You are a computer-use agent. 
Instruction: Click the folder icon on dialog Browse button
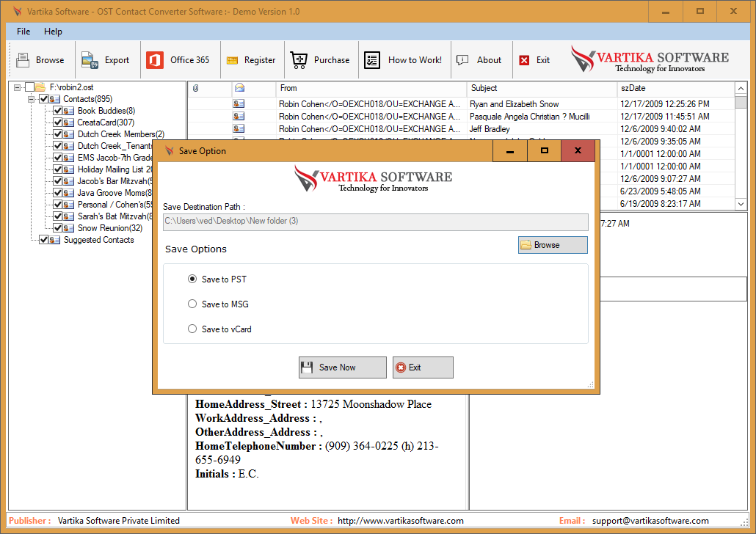526,245
